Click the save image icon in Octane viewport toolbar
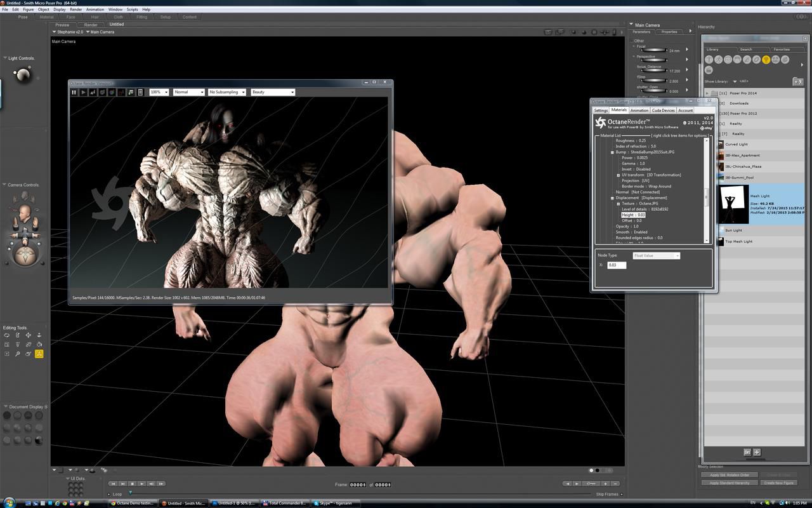The height and width of the screenshot is (508, 812). 131,92
